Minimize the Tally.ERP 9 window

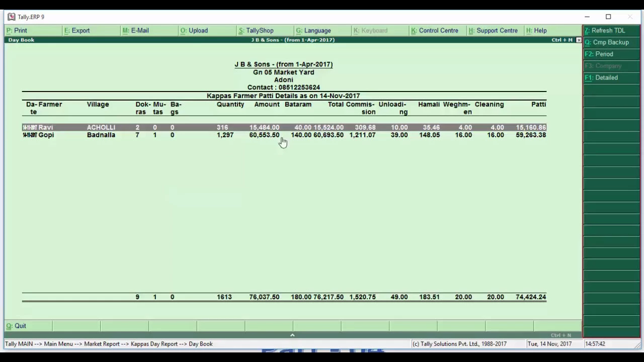coord(587,17)
